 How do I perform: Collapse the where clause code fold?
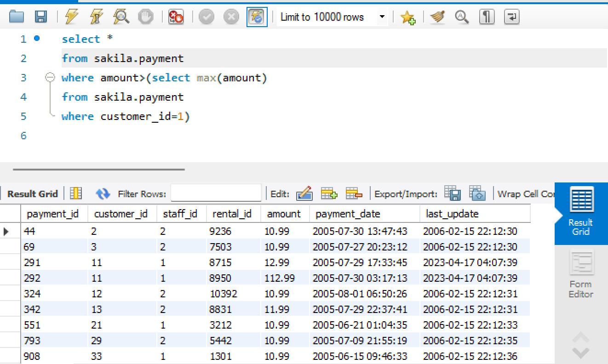coord(50,78)
